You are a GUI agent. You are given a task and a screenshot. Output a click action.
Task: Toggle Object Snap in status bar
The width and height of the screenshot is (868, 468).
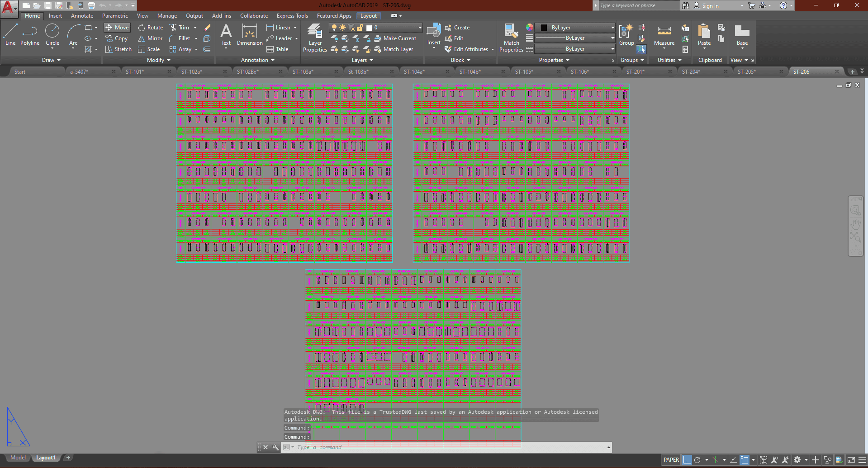tap(745, 460)
